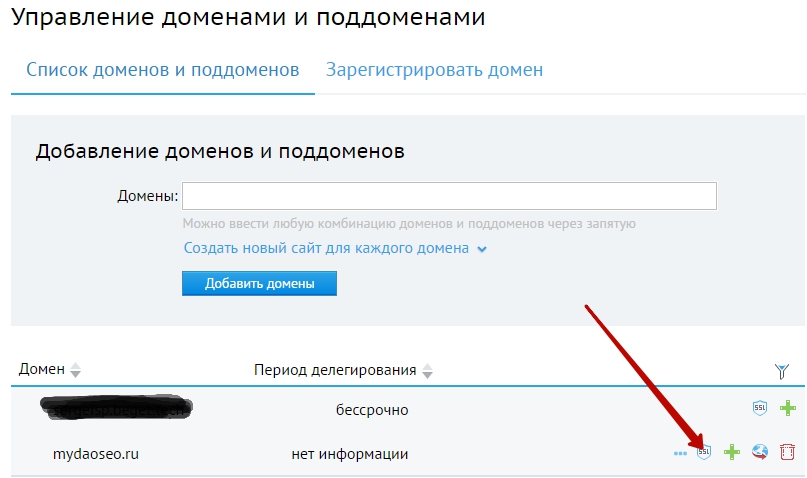Click the green plus in the бессрочно row

point(787,408)
